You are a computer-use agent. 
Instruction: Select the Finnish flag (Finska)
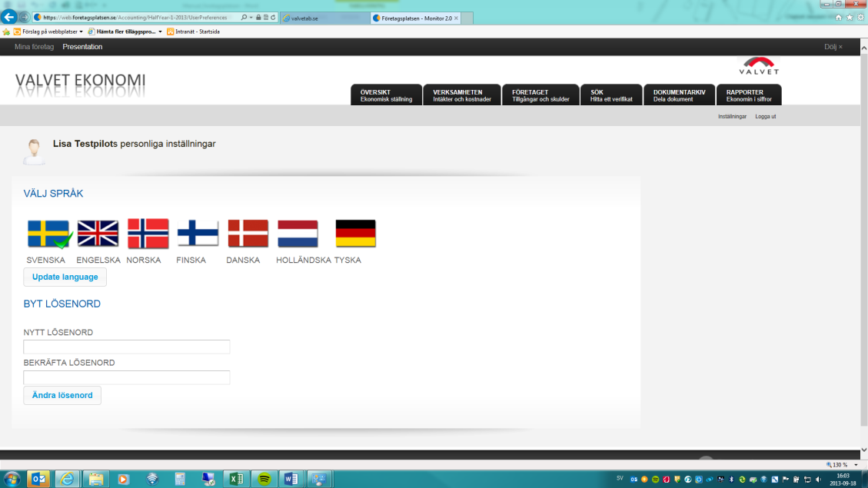(198, 234)
